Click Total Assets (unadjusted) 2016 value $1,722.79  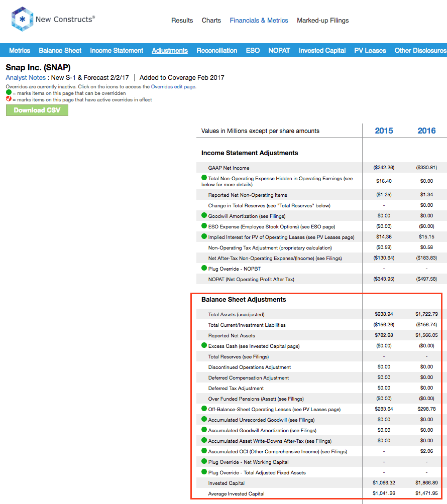[426, 314]
